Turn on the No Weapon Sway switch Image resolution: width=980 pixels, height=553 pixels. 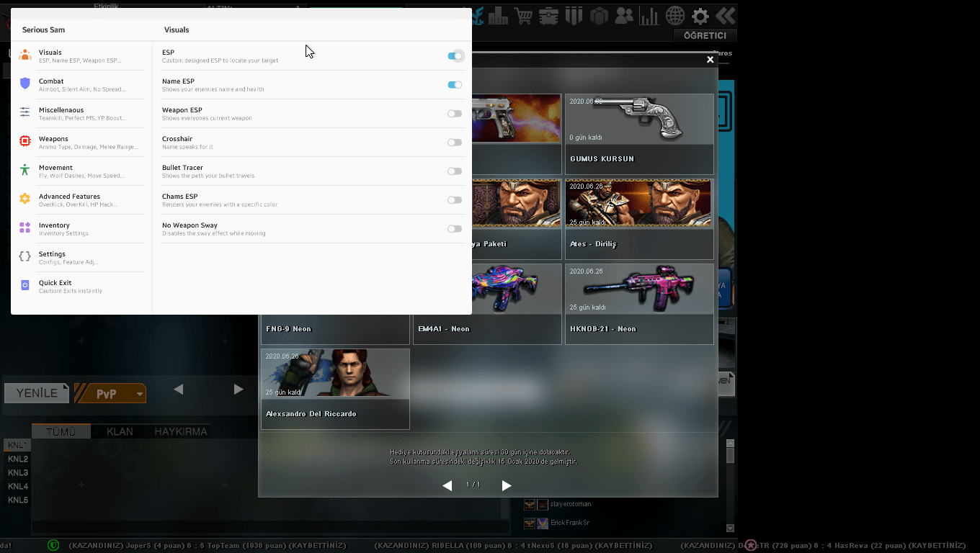click(x=455, y=229)
